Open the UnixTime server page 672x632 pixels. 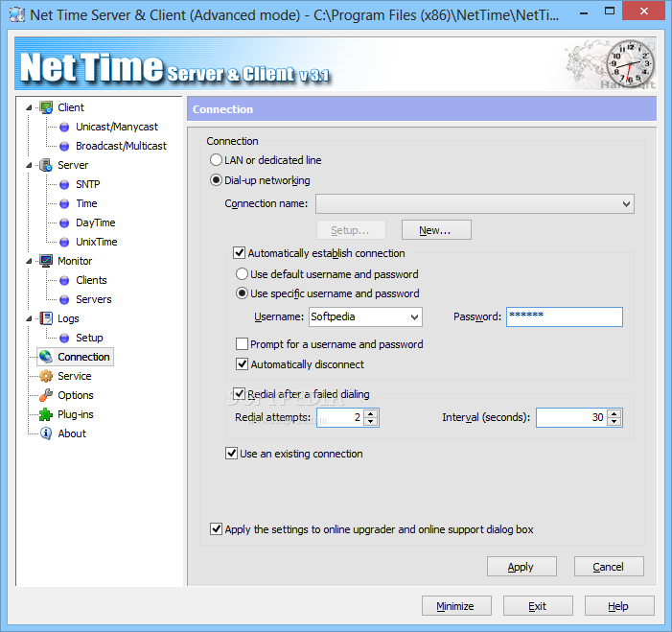click(97, 242)
